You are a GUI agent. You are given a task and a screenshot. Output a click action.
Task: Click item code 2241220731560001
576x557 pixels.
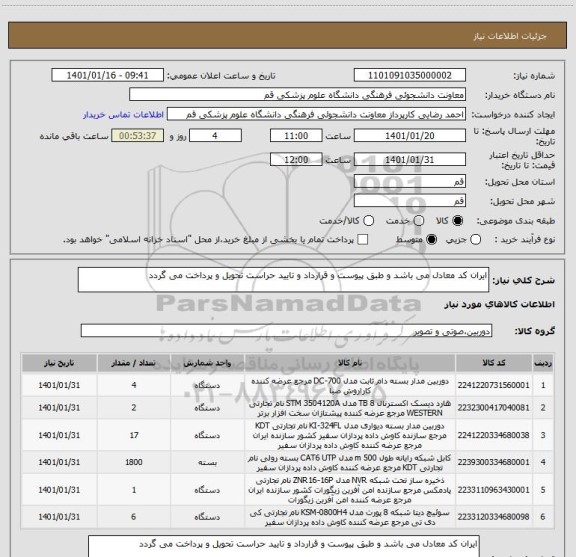click(493, 385)
